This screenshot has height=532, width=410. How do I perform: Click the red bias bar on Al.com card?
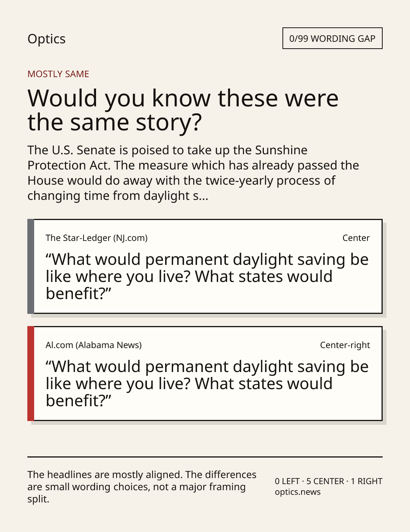click(31, 374)
